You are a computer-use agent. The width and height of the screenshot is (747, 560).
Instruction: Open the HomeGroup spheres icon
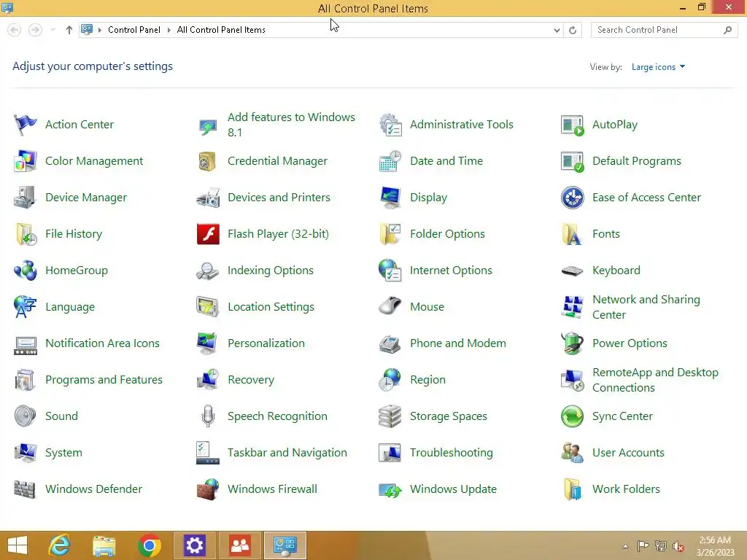[25, 271]
